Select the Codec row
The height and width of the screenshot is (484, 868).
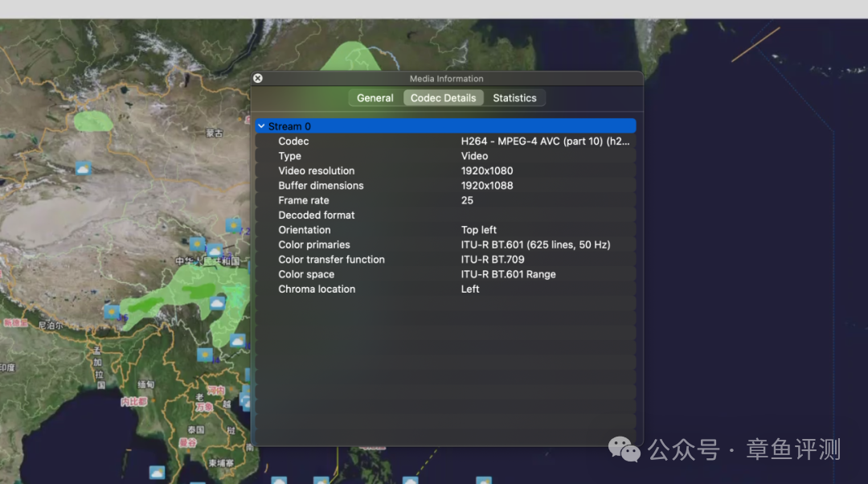pos(446,142)
